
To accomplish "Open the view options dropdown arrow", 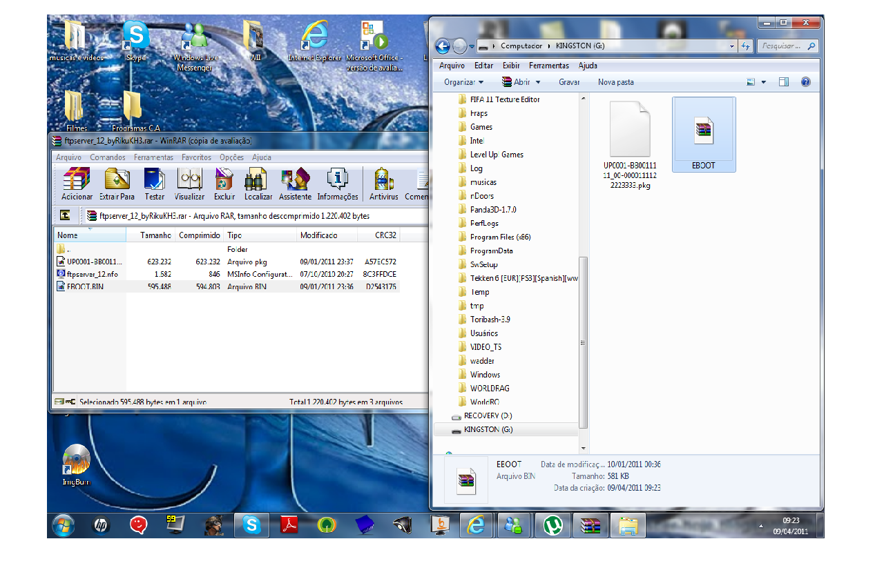I will 763,81.
